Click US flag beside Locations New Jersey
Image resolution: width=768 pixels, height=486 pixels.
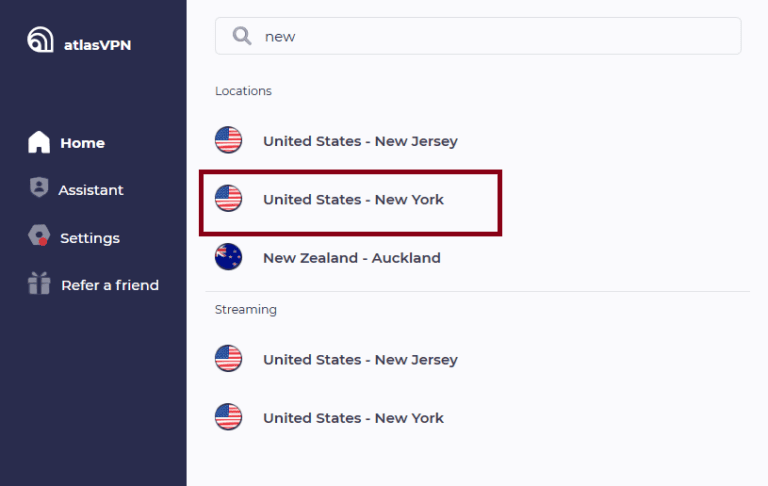click(229, 140)
